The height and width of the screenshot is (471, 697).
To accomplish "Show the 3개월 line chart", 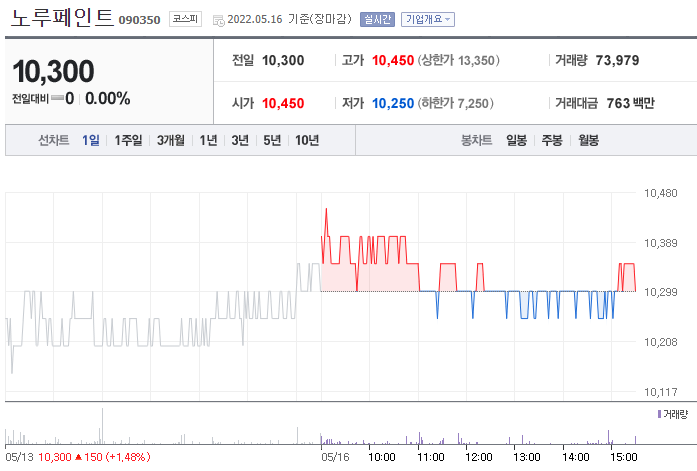I will tap(171, 140).
